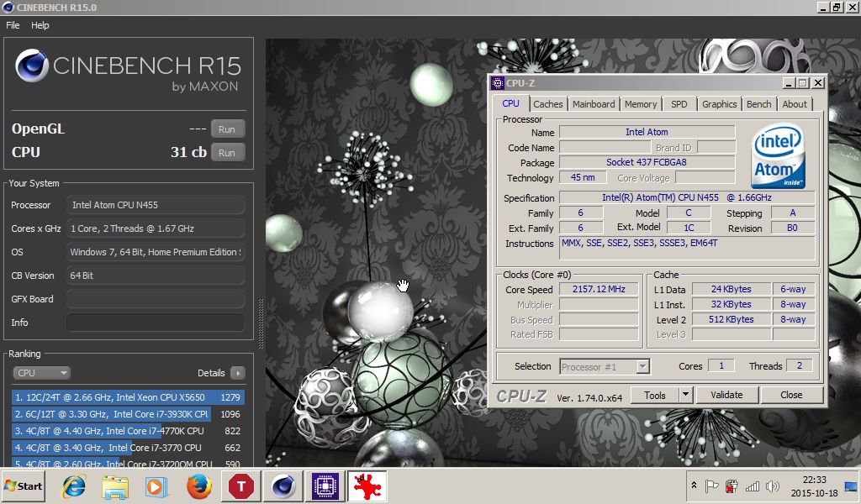This screenshot has height=504, width=861.
Task: Switch to the Memory tab in CPU-Z
Action: 640,104
